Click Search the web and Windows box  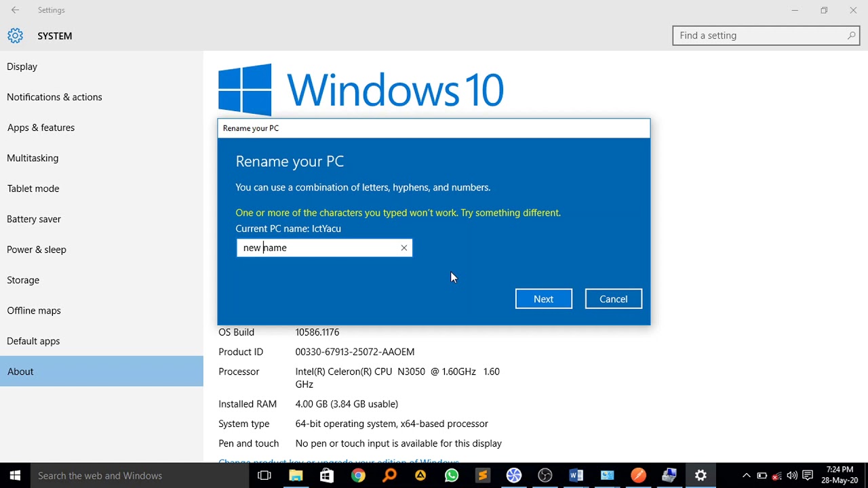140,476
